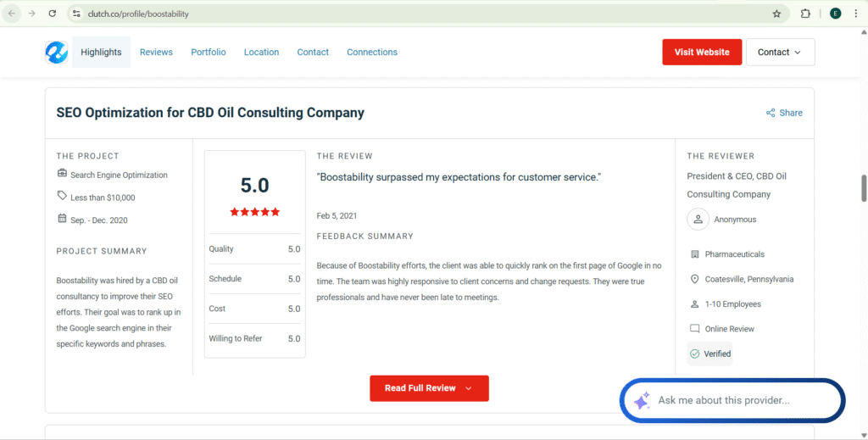This screenshot has width=868, height=440.
Task: Click the Sep. - Dec. 2020 text
Action: tap(99, 220)
